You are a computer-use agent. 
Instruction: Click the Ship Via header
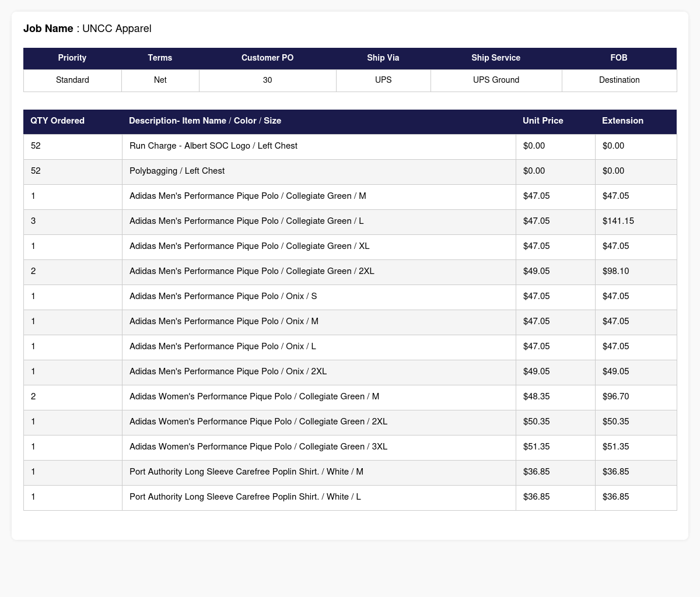383,58
